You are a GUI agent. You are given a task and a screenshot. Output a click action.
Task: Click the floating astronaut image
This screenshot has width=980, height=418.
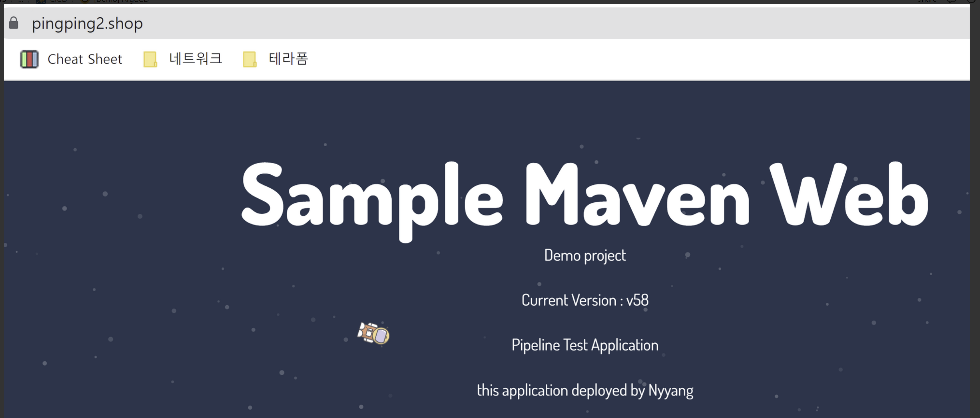coord(373,333)
